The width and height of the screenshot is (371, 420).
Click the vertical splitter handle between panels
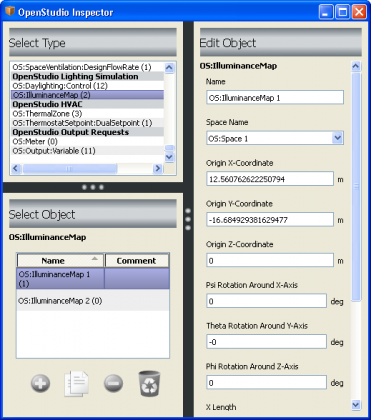[188, 219]
